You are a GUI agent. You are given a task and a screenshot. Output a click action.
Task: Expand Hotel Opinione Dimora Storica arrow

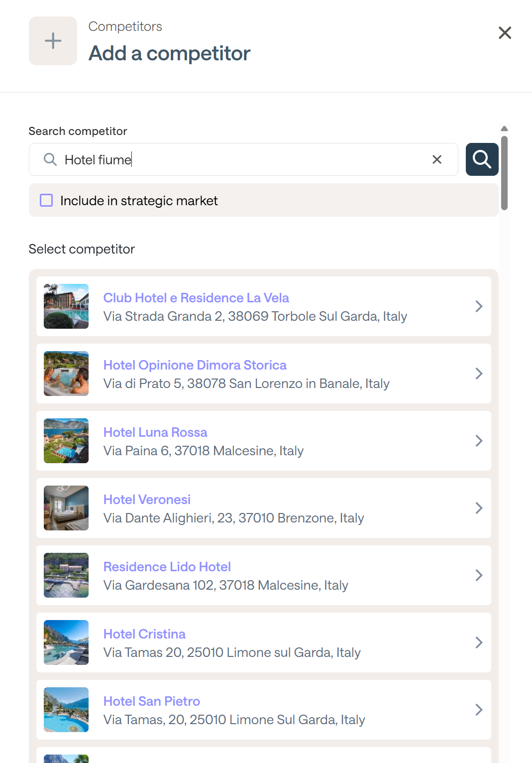tap(479, 374)
